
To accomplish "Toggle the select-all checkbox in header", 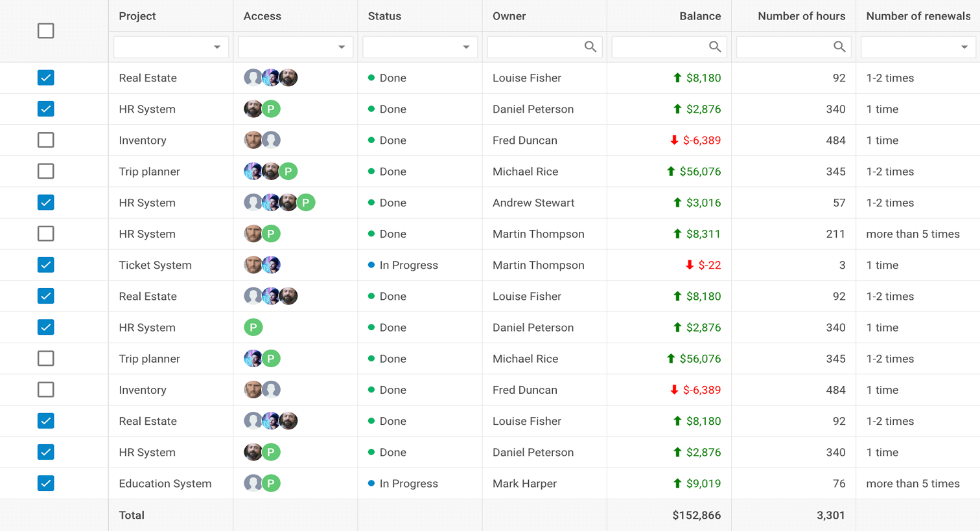I will click(45, 31).
